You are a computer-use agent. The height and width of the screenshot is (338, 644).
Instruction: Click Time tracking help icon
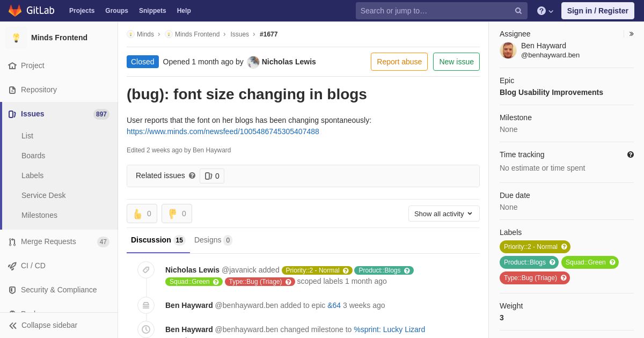(631, 155)
